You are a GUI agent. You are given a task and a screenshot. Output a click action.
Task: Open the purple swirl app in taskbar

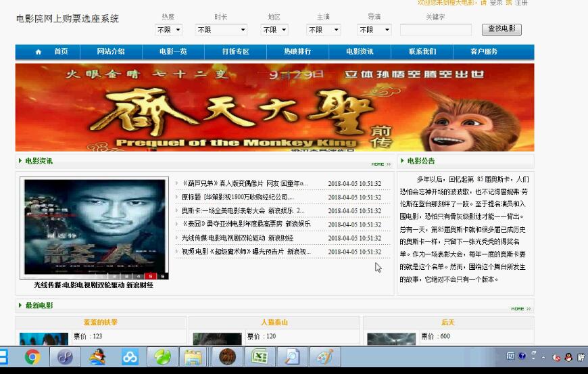point(66,356)
